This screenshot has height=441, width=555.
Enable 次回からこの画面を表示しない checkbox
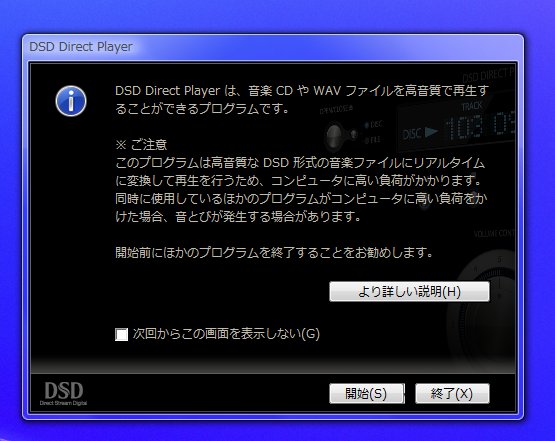tap(121, 334)
